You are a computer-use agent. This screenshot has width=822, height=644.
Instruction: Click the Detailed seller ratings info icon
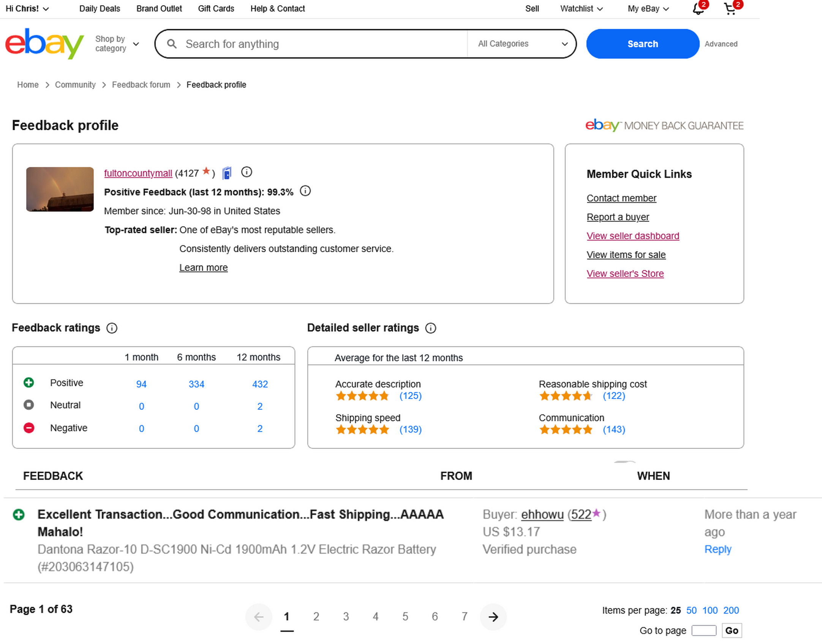pos(430,328)
